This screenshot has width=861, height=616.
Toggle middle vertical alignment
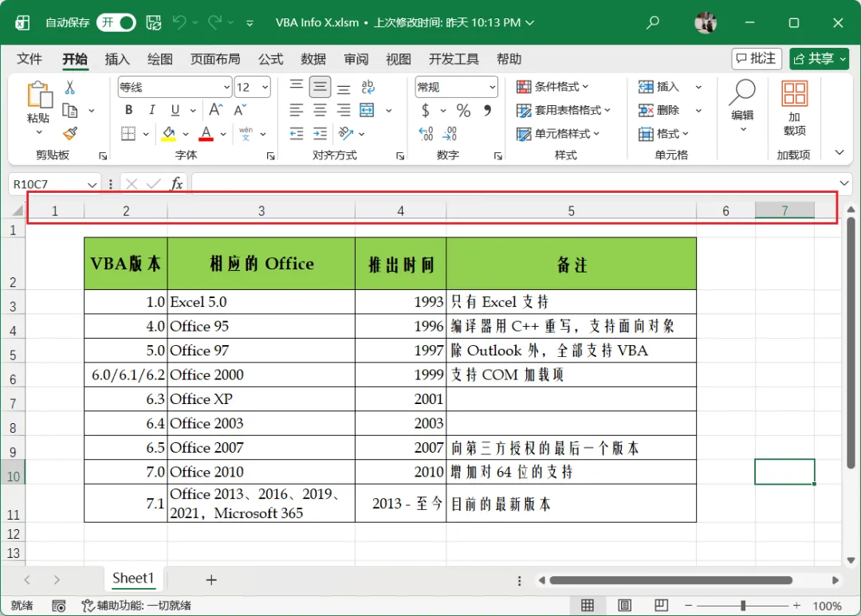tap(320, 87)
